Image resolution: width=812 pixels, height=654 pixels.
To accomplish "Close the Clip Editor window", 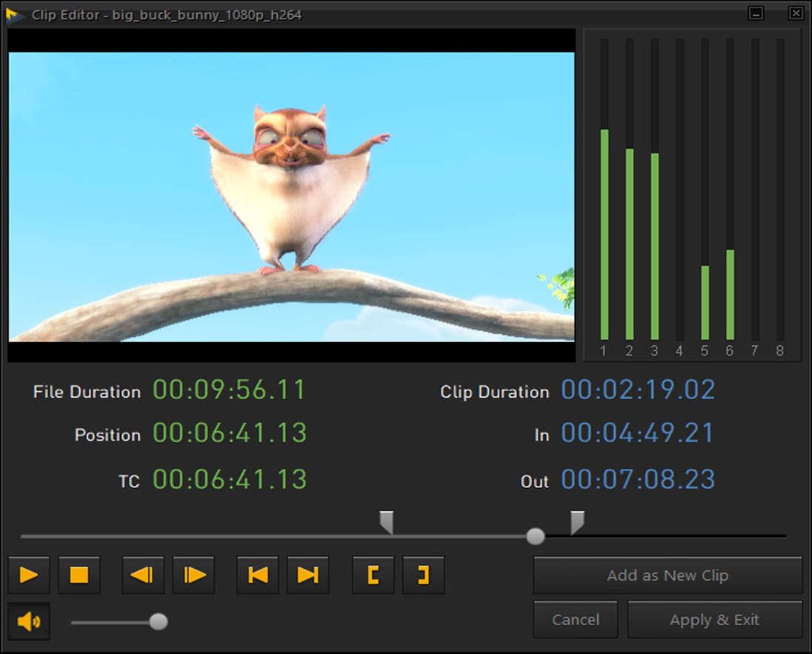I will pyautogui.click(x=796, y=13).
